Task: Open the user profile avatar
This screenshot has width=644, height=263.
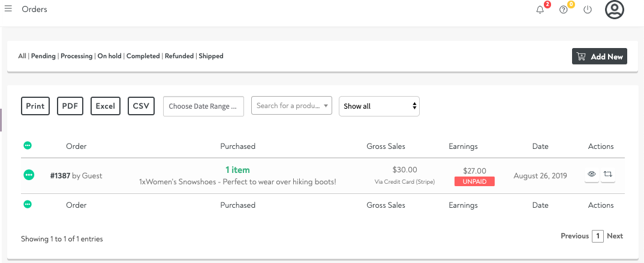Action: 615,10
